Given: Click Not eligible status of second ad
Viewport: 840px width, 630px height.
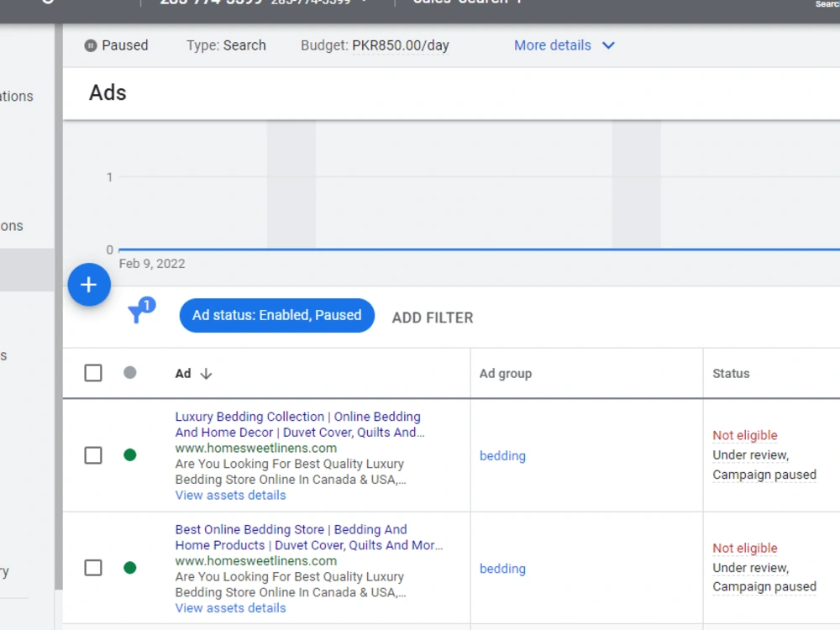Looking at the screenshot, I should (744, 548).
